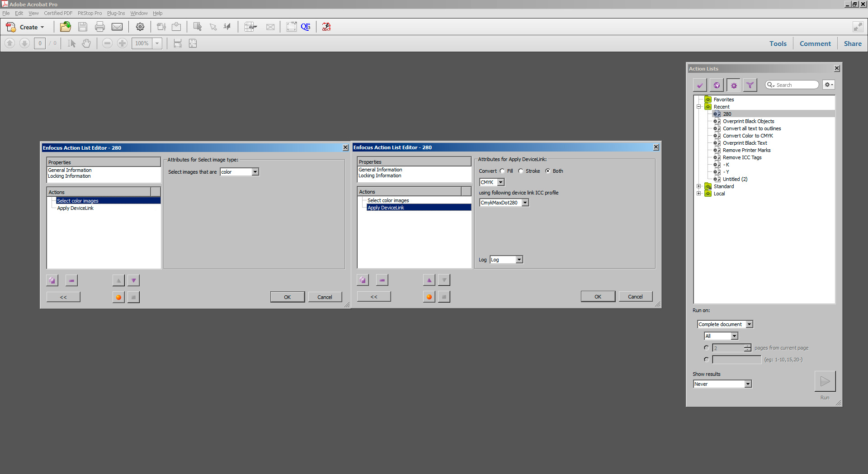The height and width of the screenshot is (474, 868).
Task: Remove the action in the left editor window
Action: [71, 280]
